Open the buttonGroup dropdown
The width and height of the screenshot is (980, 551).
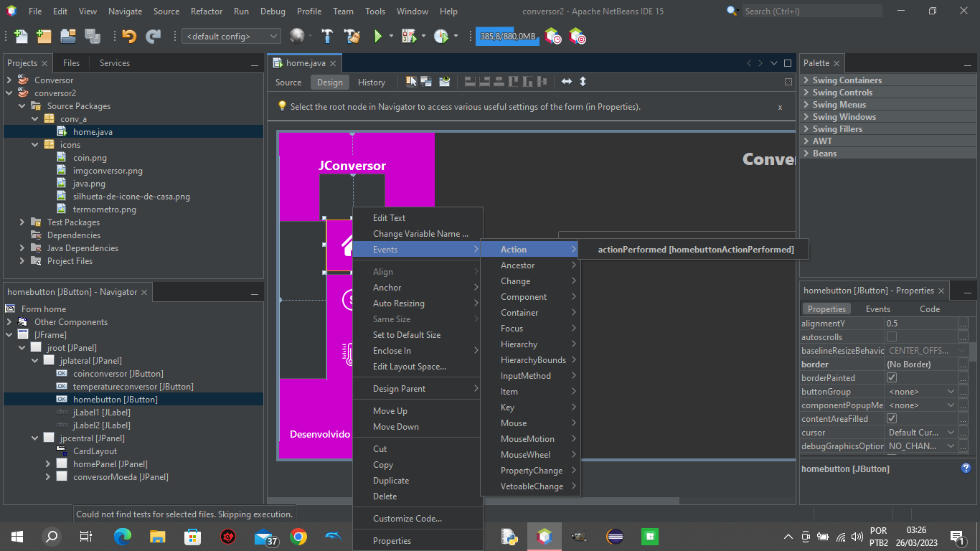coord(951,392)
